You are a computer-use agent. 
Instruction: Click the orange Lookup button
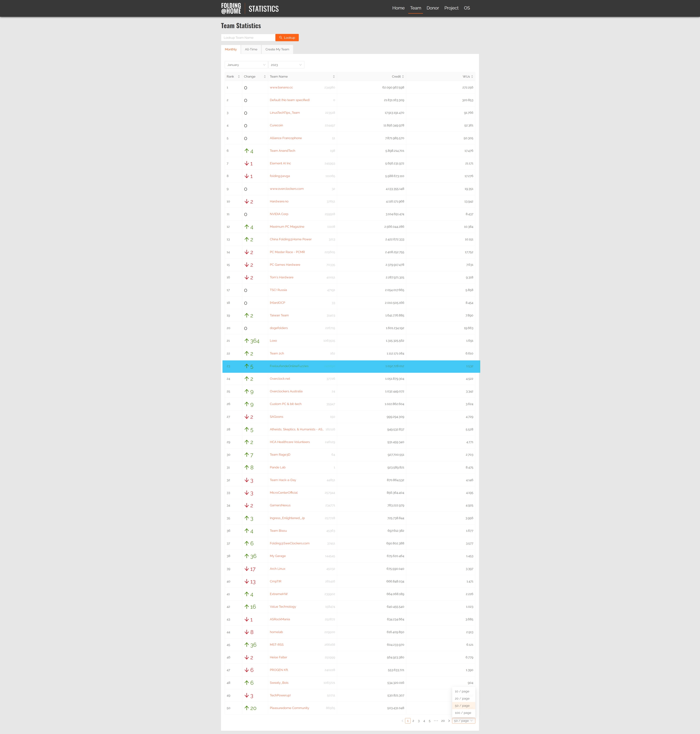pyautogui.click(x=287, y=38)
